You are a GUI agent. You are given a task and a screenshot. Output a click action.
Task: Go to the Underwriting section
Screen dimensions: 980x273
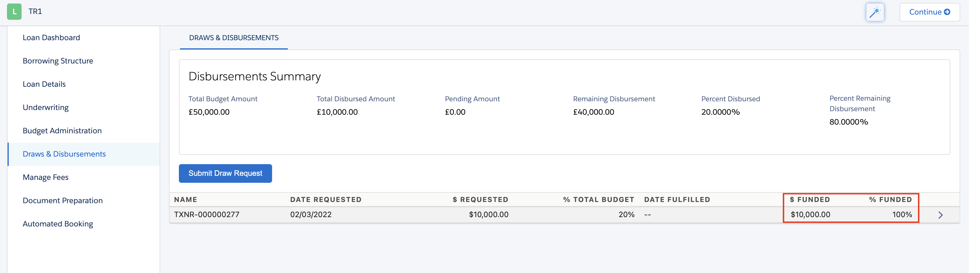click(45, 107)
